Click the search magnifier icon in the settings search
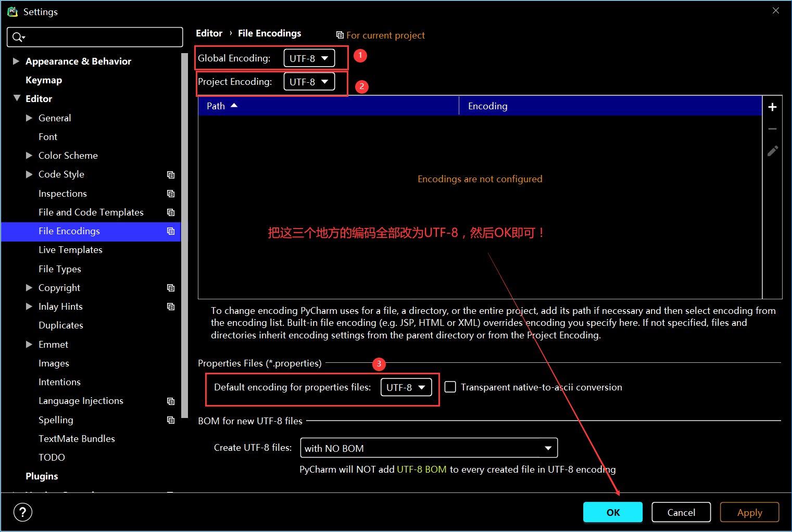792x532 pixels. (x=19, y=37)
